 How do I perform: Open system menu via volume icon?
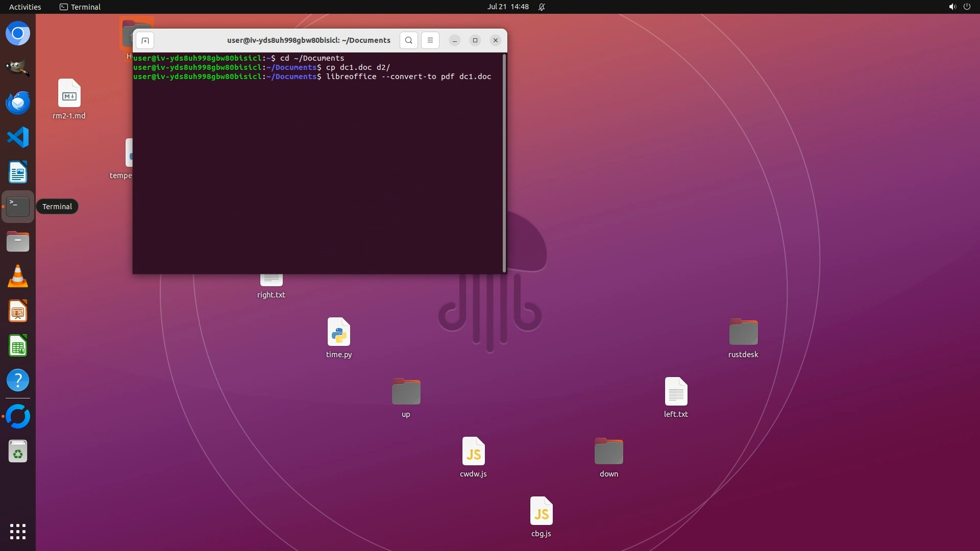click(952, 7)
